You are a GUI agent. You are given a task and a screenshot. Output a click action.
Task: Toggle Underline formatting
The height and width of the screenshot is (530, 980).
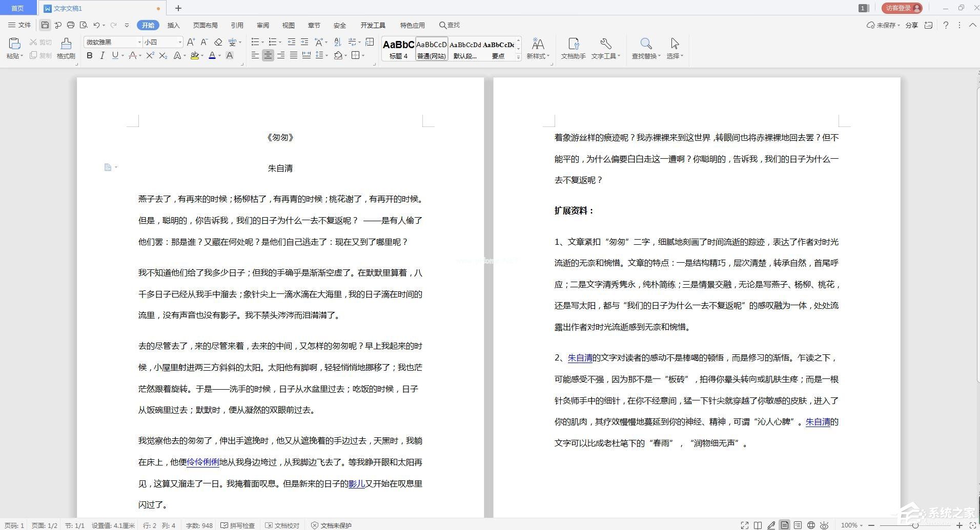[115, 55]
